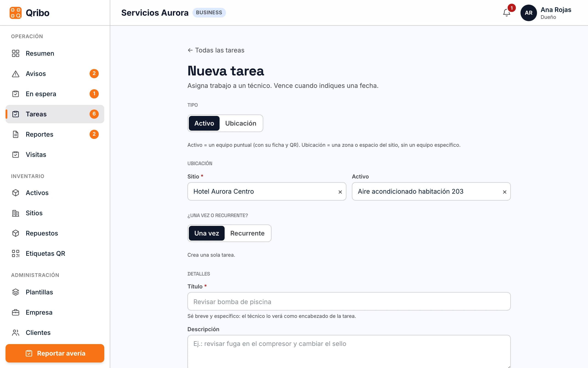588x368 pixels.
Task: Click into the Descripción textarea
Action: coord(349,351)
